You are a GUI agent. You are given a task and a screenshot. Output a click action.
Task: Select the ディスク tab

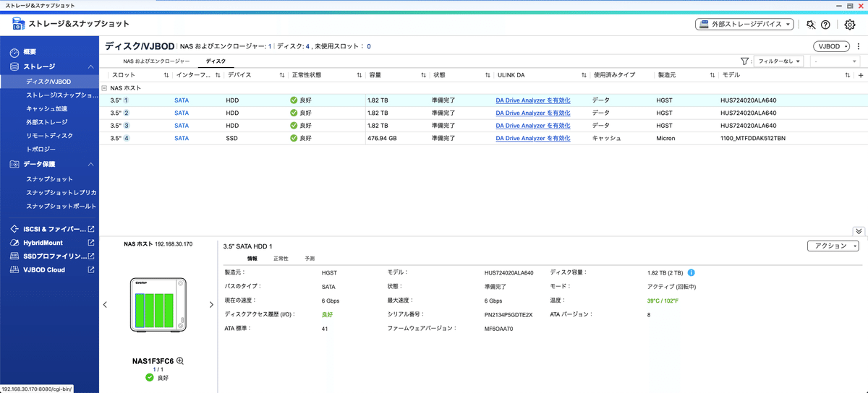point(216,61)
